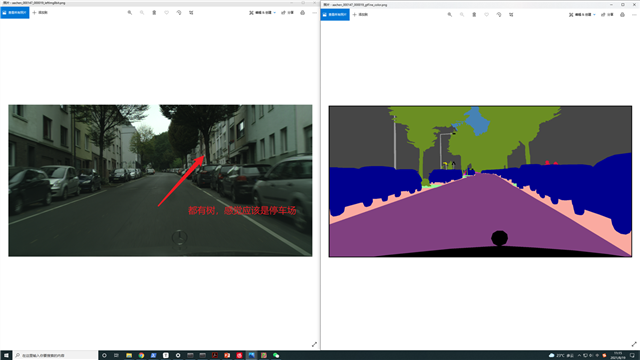Open the taskbar clock and date

pyautogui.click(x=618, y=356)
